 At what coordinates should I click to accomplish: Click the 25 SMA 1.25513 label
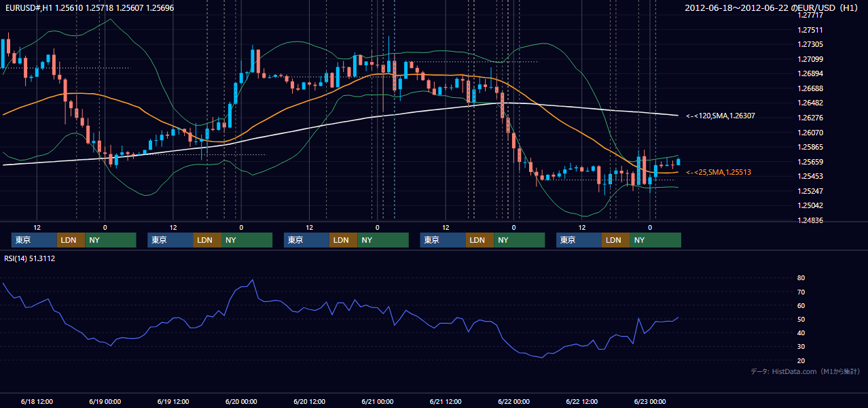point(719,173)
